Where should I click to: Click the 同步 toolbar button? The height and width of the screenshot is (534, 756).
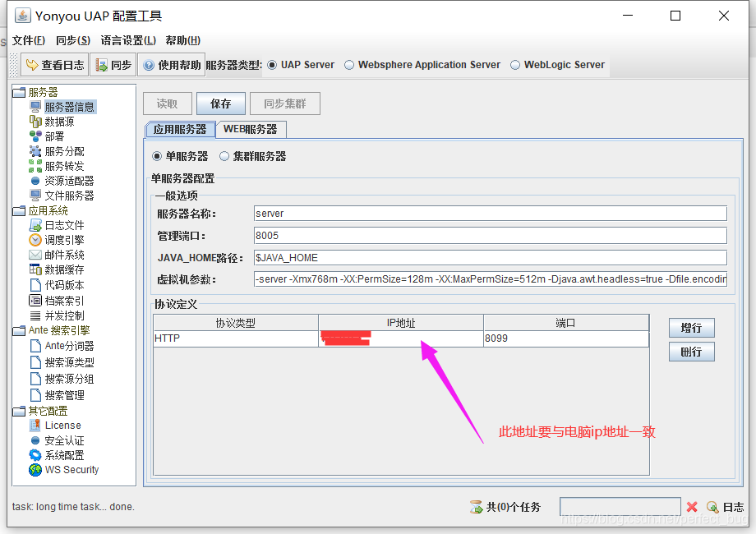pos(113,65)
